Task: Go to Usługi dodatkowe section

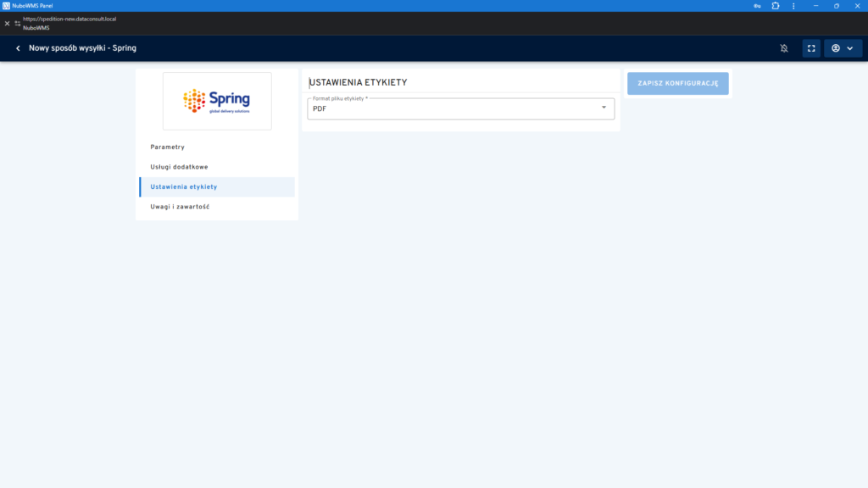Action: (179, 167)
